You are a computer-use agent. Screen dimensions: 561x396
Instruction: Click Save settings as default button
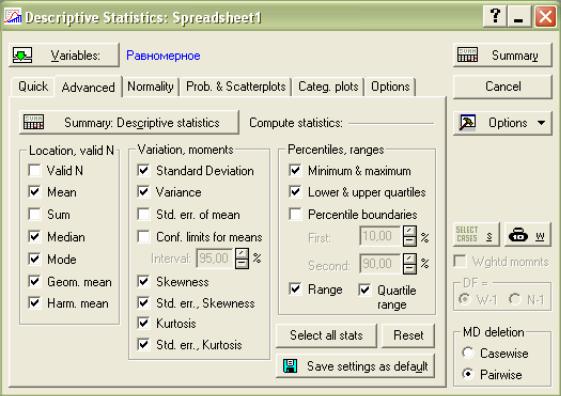[356, 366]
